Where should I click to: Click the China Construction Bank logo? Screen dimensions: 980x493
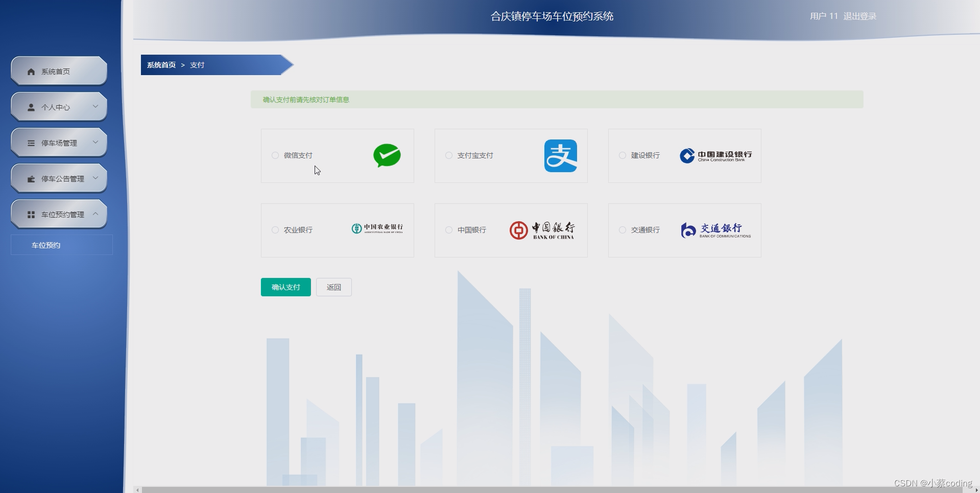tap(716, 155)
